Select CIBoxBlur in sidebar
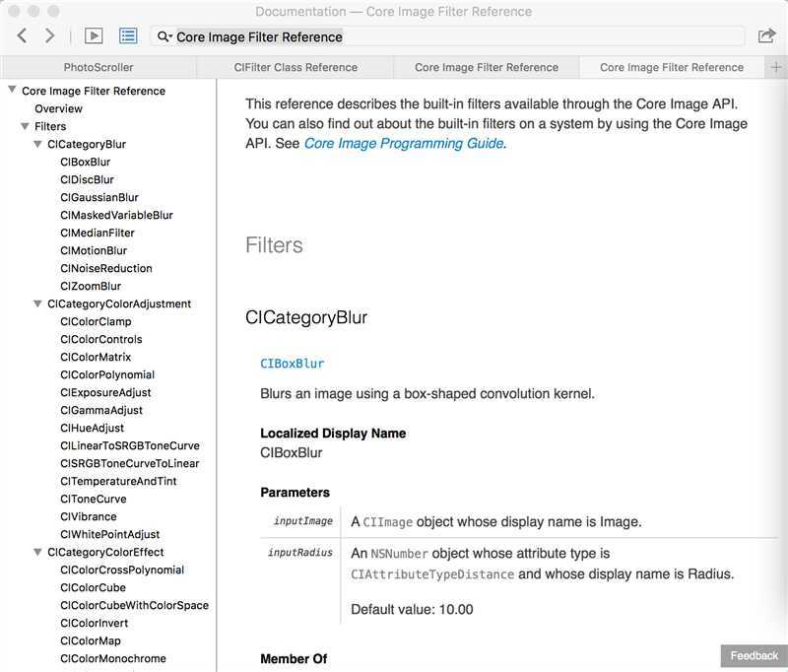 (85, 162)
